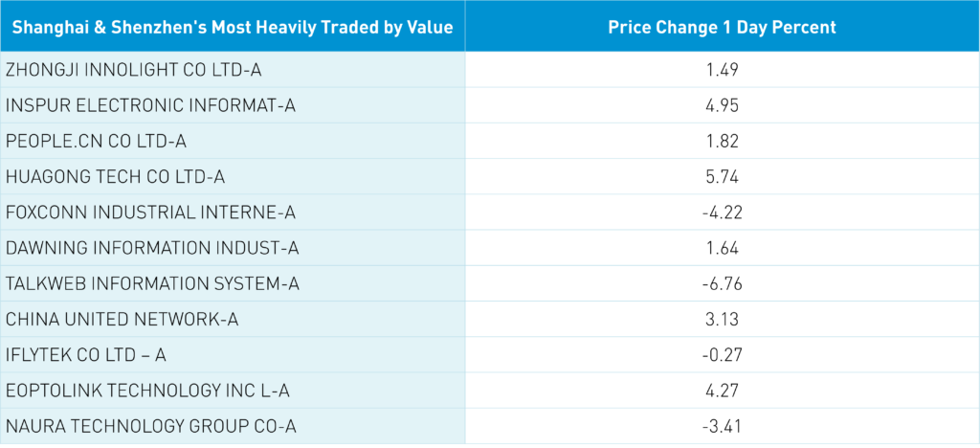Select the -4.22 value for Foxconn
Image resolution: width=980 pixels, height=448 pixels.
(x=722, y=212)
